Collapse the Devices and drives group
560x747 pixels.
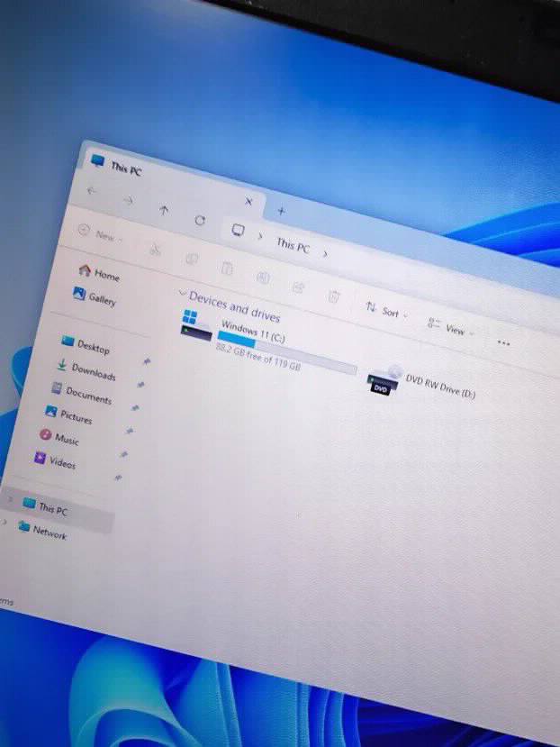182,293
